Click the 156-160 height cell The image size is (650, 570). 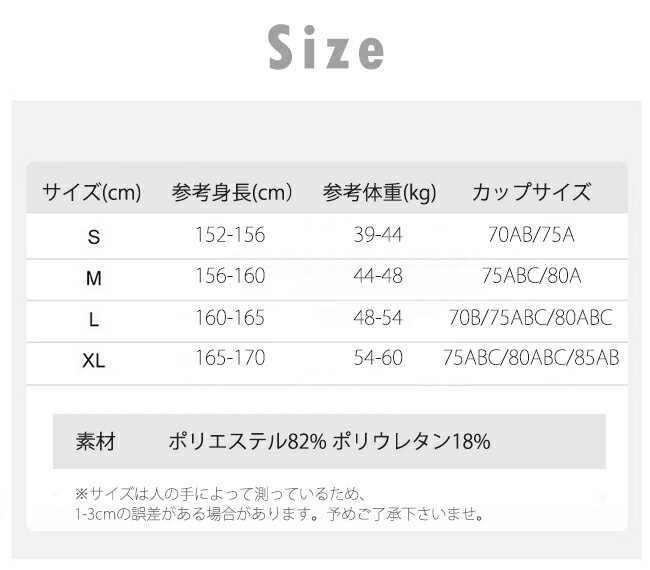coord(232,278)
